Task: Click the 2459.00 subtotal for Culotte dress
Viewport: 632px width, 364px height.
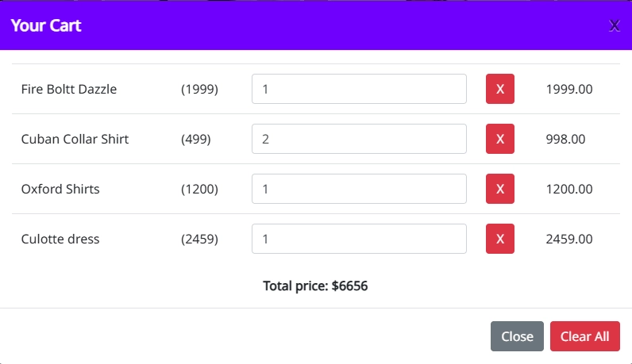Action: pyautogui.click(x=569, y=239)
